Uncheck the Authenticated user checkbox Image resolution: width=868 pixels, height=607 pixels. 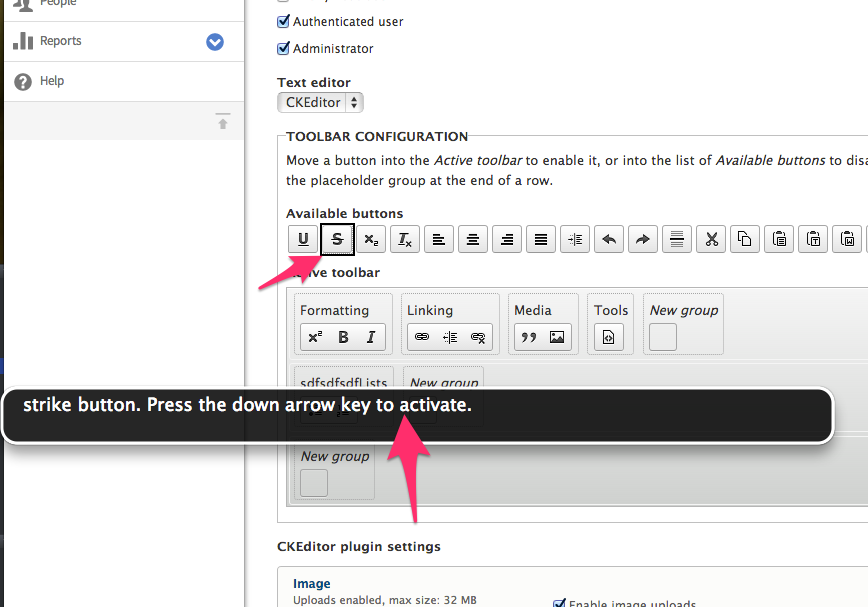282,21
